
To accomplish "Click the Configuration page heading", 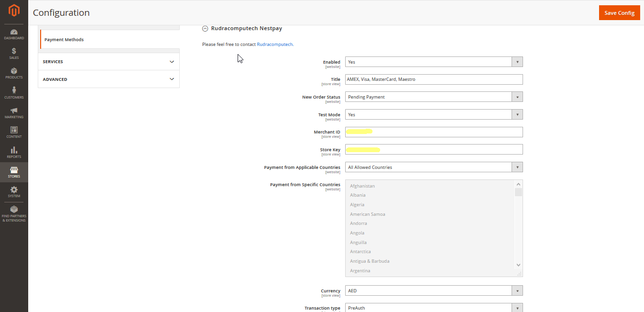I will click(x=61, y=13).
